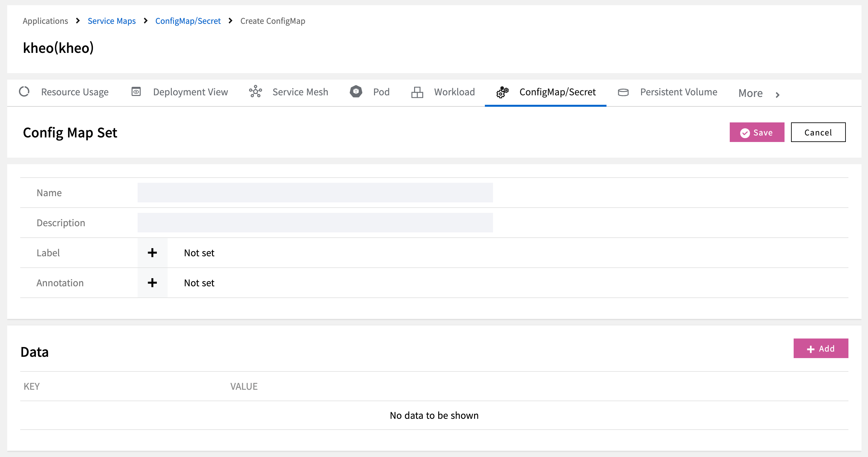The width and height of the screenshot is (868, 457).
Task: Click the Service Mesh network icon
Action: click(x=255, y=92)
